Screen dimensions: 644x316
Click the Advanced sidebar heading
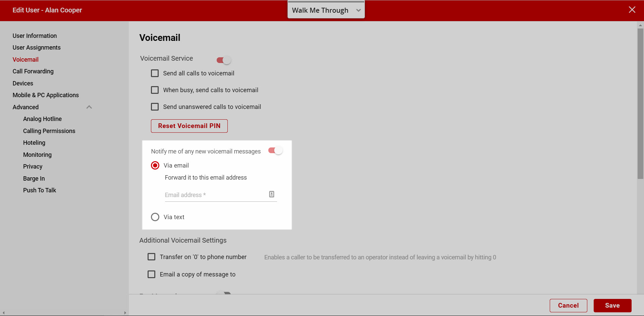coord(25,107)
